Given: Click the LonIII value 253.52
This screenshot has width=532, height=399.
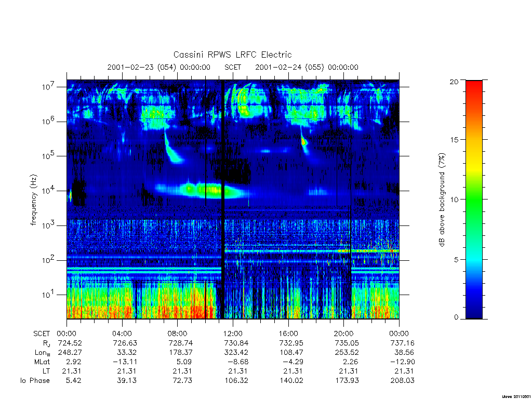Looking at the screenshot, I should (347, 353).
